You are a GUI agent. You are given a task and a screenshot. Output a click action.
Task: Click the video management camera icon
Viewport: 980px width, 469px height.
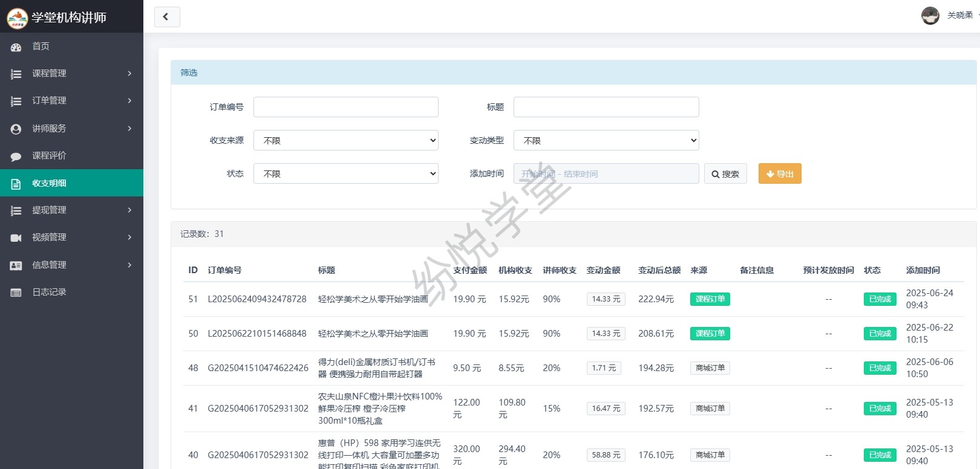point(16,238)
